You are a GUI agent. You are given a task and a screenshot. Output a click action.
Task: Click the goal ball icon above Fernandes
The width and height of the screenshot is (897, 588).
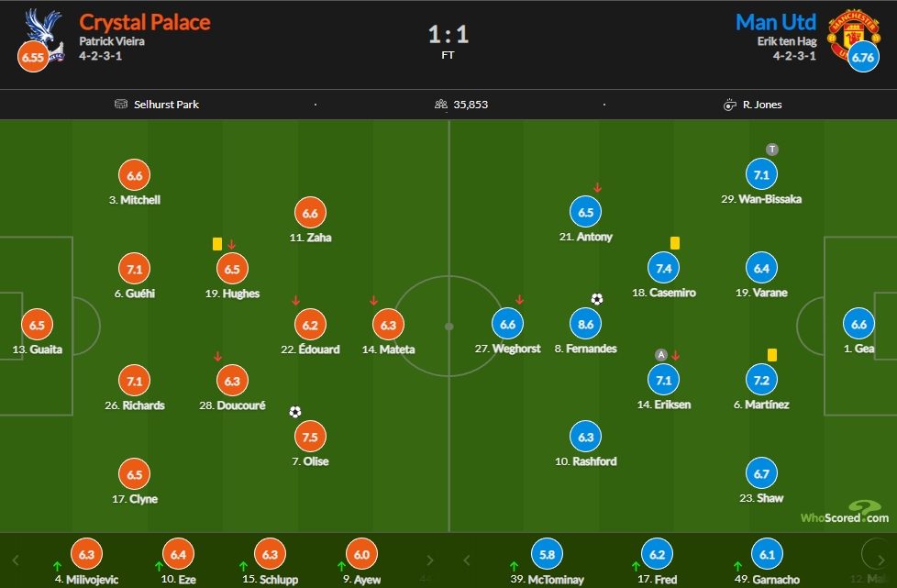pyautogui.click(x=597, y=299)
